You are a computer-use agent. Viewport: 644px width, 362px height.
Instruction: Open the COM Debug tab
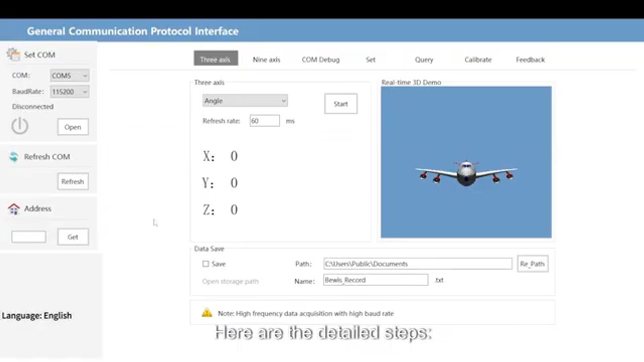(320, 59)
